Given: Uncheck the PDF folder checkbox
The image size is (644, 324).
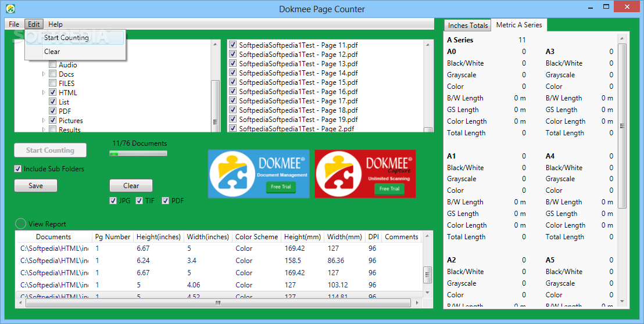Looking at the screenshot, I should [52, 111].
